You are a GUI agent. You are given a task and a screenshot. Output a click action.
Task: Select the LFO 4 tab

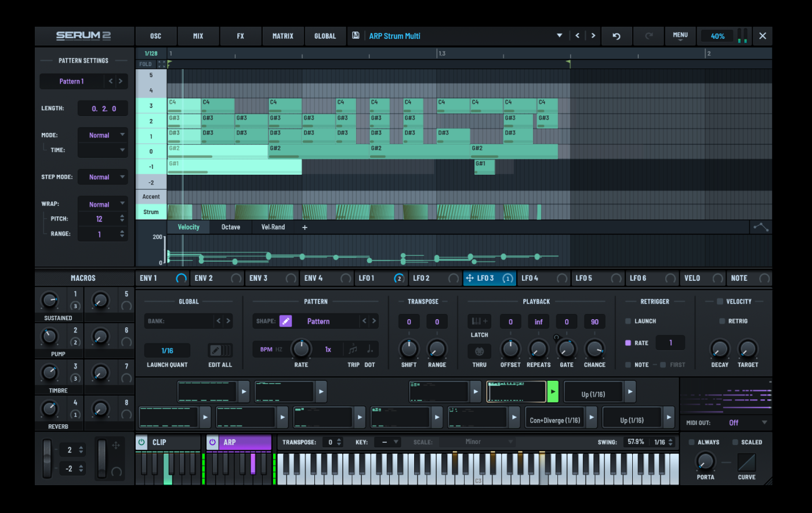click(543, 279)
